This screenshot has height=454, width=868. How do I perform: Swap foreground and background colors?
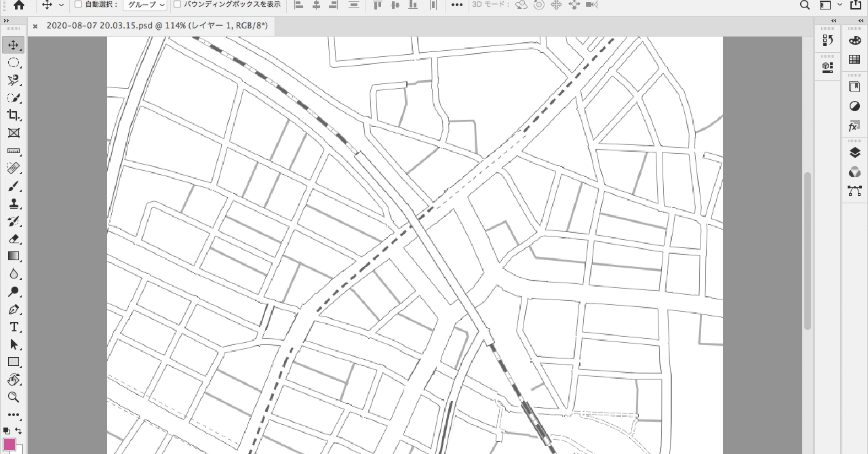[18, 431]
